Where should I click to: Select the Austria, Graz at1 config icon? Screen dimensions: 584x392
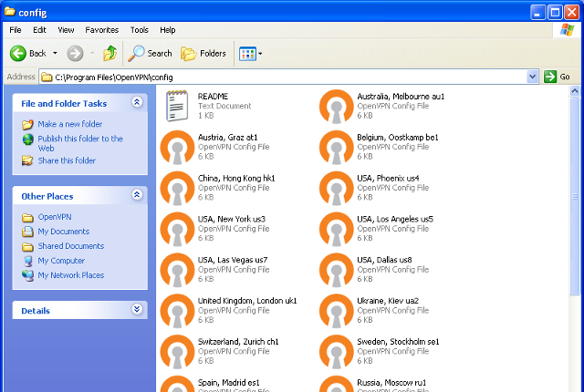click(x=177, y=148)
